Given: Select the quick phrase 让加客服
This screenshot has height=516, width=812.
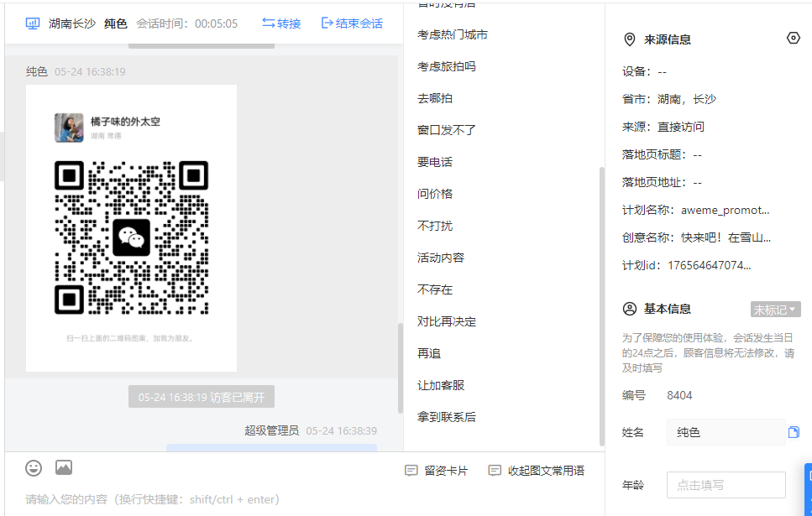Looking at the screenshot, I should pos(441,385).
